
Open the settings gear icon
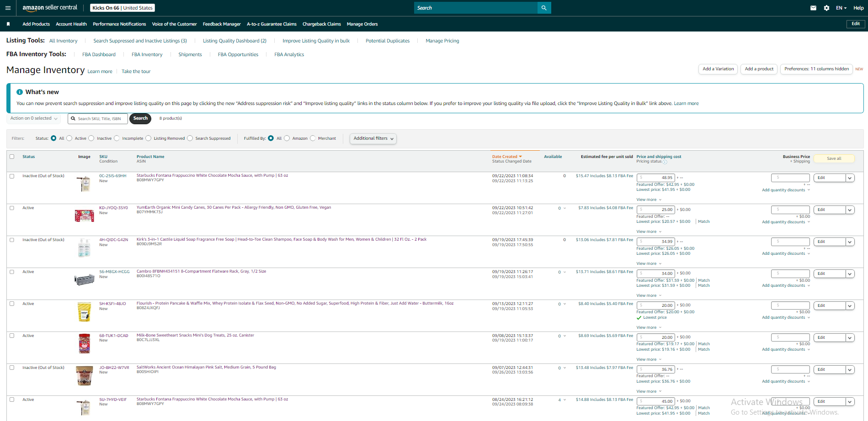click(x=826, y=8)
